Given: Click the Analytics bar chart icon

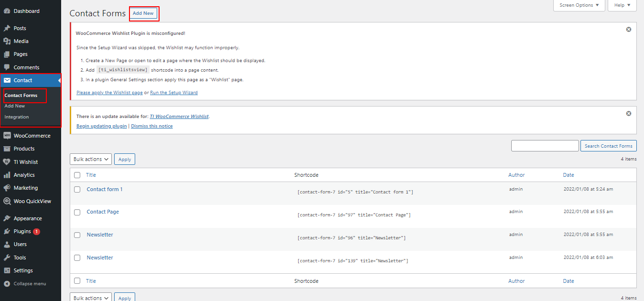Looking at the screenshot, I should pyautogui.click(x=7, y=175).
